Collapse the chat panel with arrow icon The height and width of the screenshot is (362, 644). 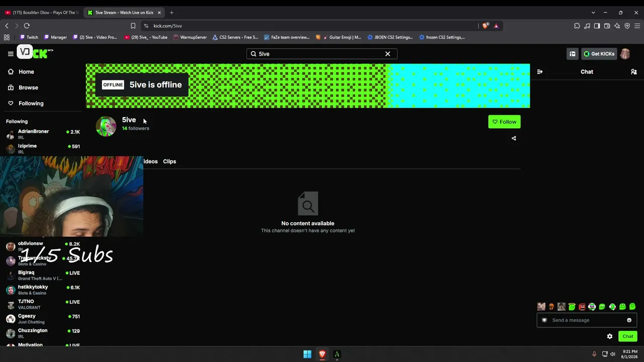click(540, 72)
